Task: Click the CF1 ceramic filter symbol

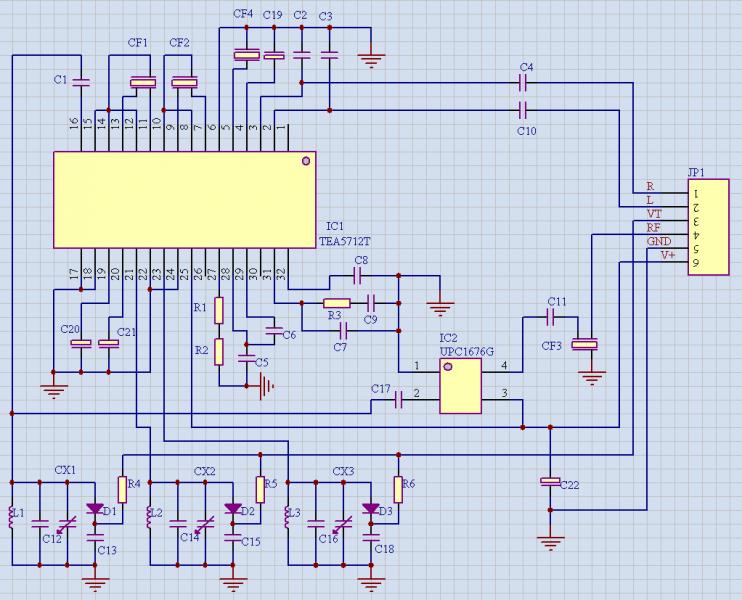Action: tap(143, 84)
